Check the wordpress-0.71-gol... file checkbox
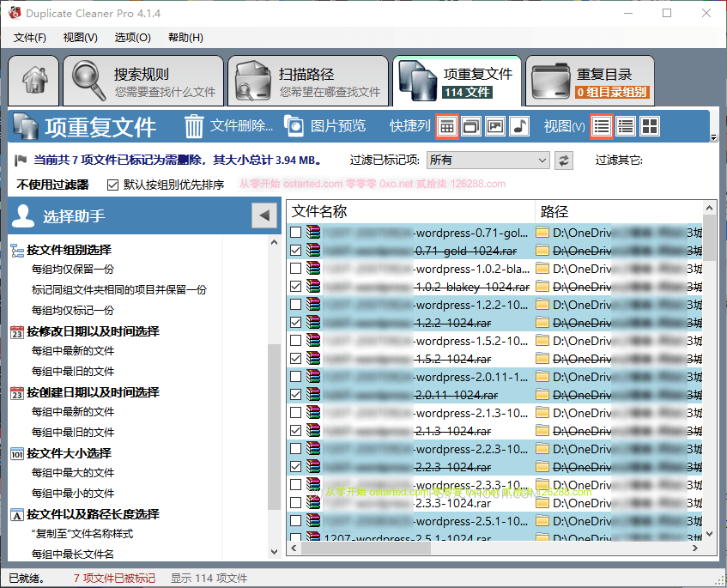The width and height of the screenshot is (727, 588). pos(295,233)
